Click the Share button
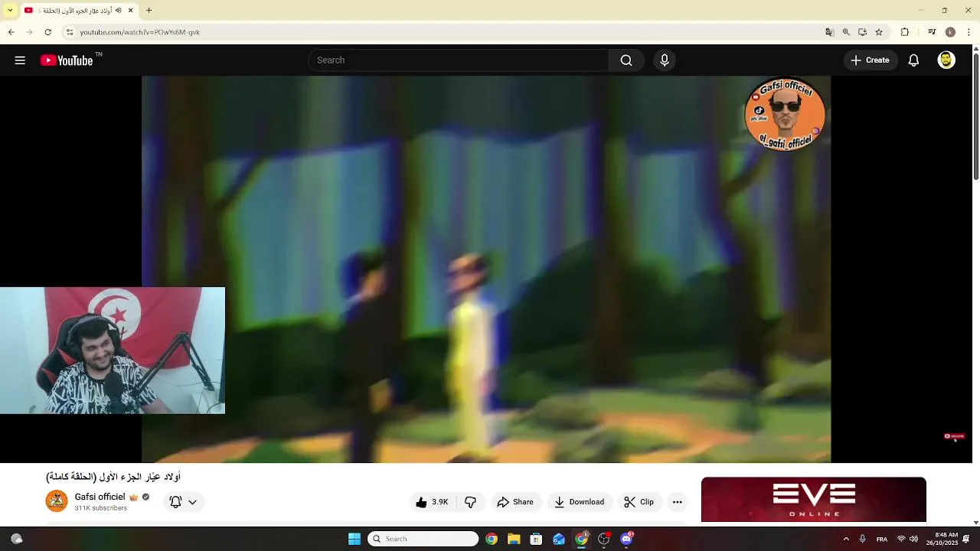Screen dimensions: 980x551 coord(514,502)
